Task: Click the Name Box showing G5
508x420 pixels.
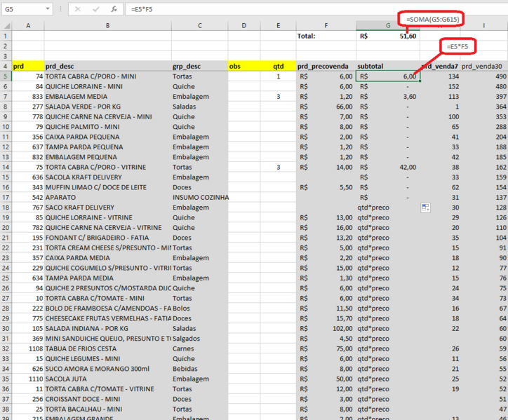Action: (22, 9)
